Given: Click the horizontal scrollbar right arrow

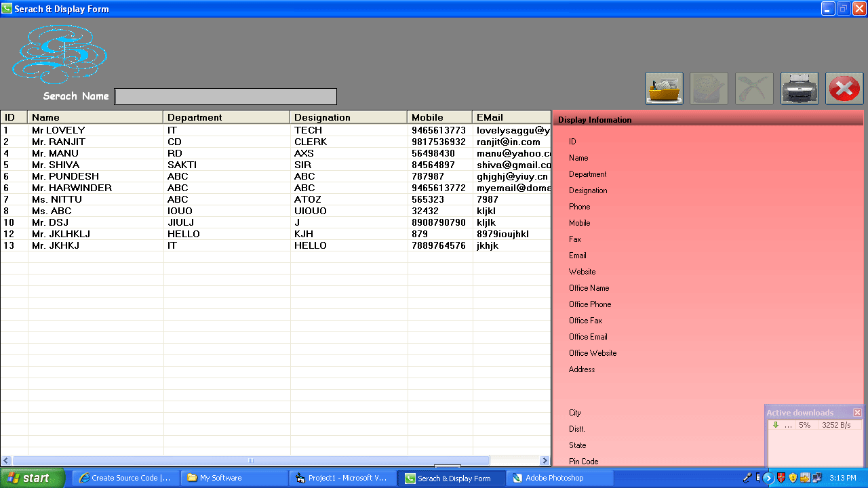Looking at the screenshot, I should [545, 460].
